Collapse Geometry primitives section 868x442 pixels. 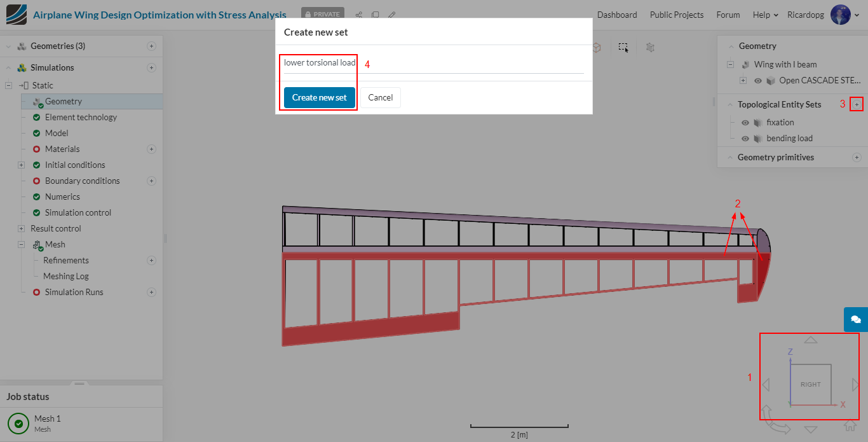click(729, 157)
